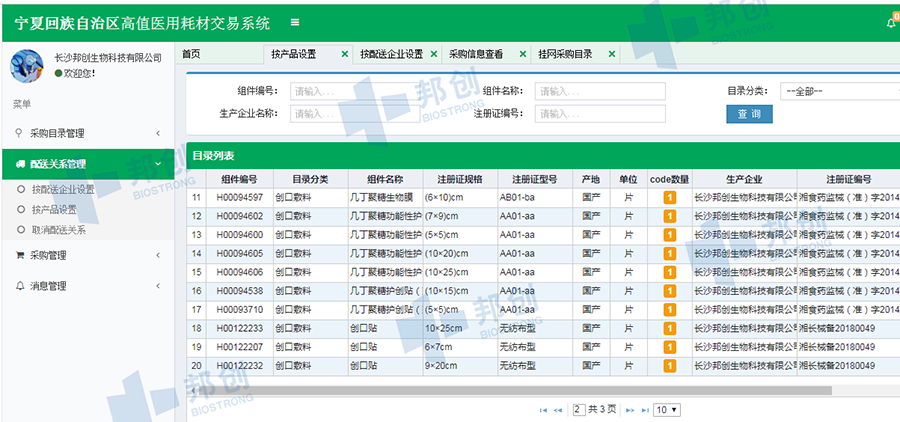This screenshot has height=422, width=900.
Task: Click the notification bell in header
Action: click(891, 23)
